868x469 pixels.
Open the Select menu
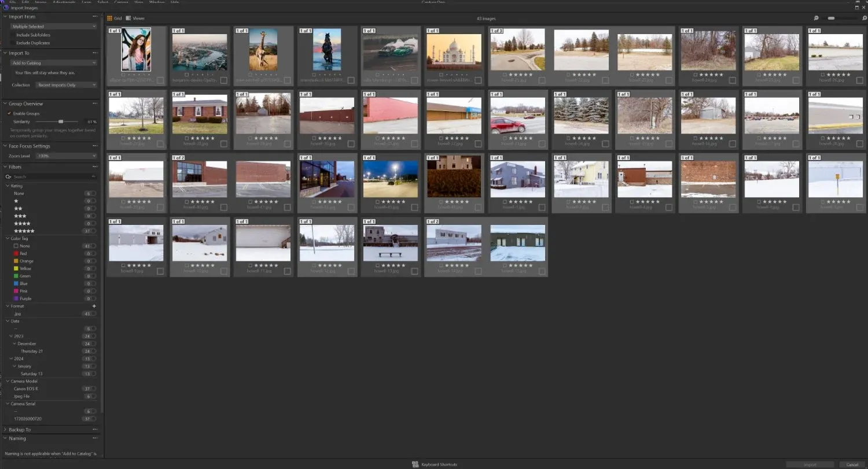(101, 2)
